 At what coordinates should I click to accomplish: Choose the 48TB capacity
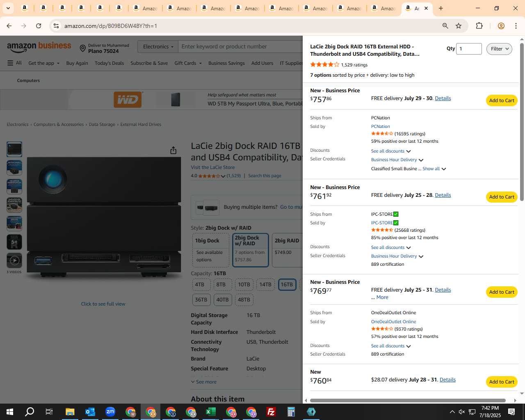244,300
